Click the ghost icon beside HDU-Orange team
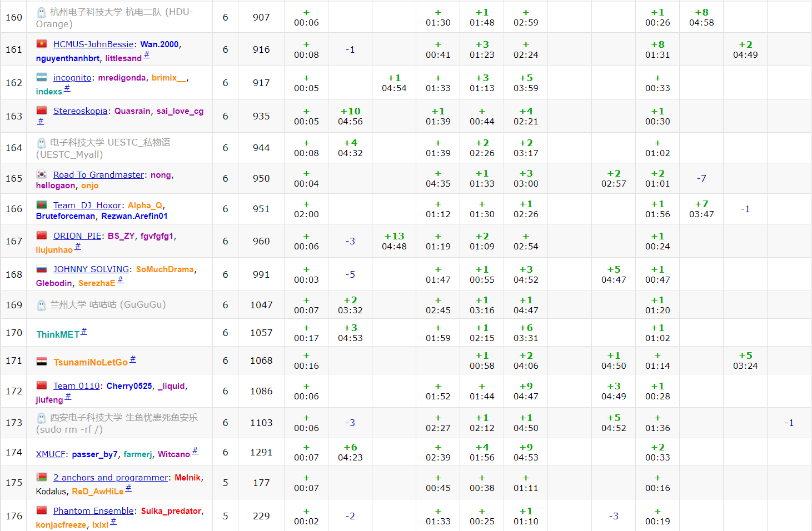812x531 pixels. 41,12
